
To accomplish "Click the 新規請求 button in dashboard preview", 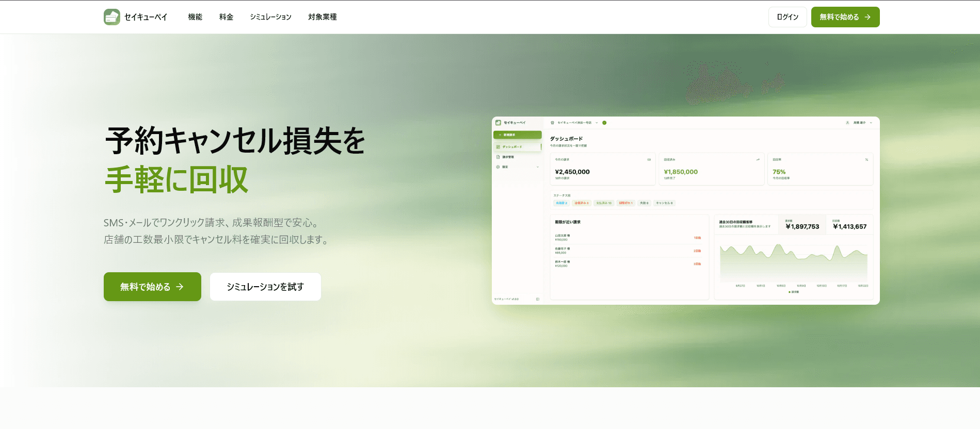I will click(518, 135).
